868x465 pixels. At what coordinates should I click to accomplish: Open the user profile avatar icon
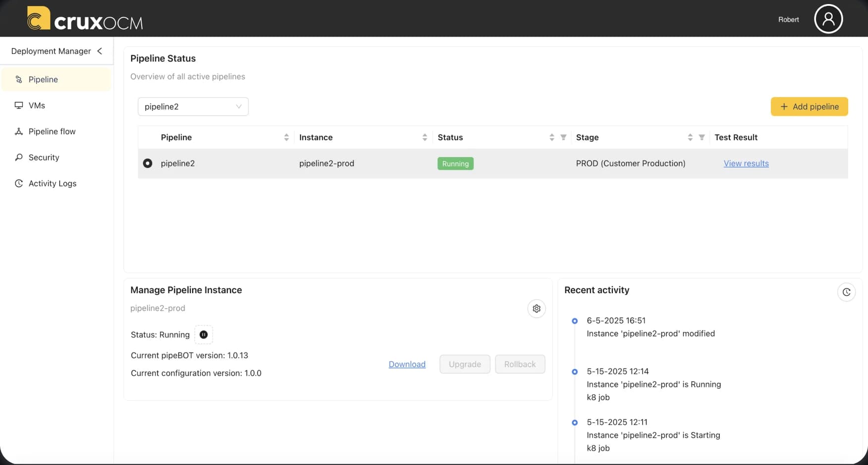(x=828, y=19)
